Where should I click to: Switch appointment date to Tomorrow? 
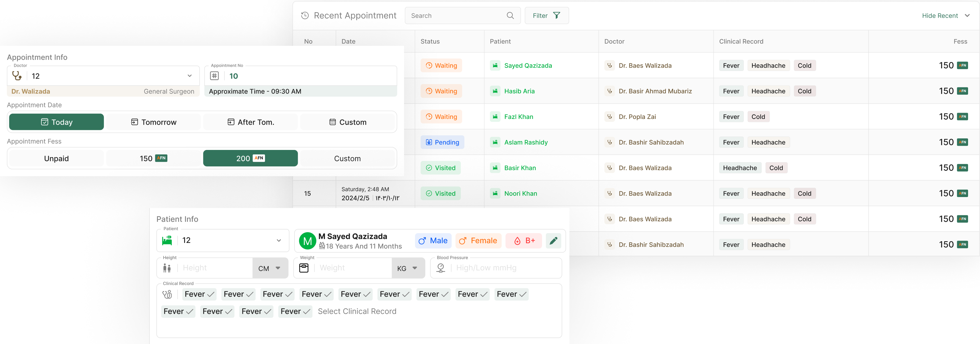pos(153,122)
